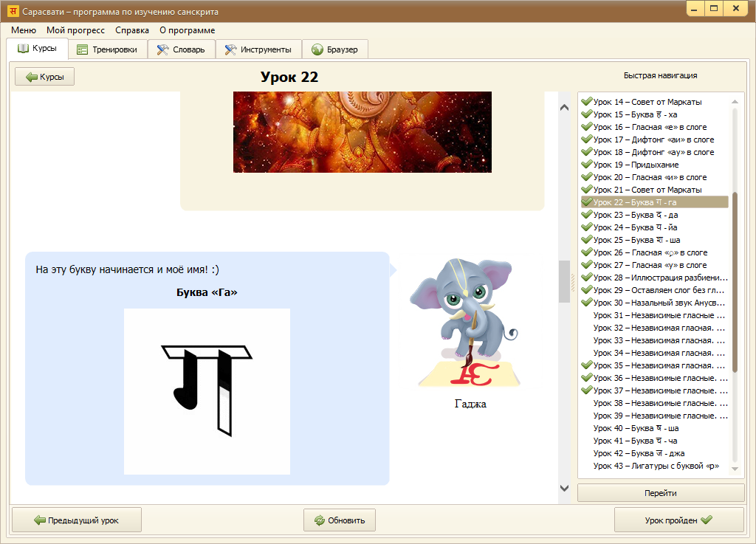The image size is (756, 544).
Task: Mark lesson done with Урок пройден
Action: coord(678,520)
